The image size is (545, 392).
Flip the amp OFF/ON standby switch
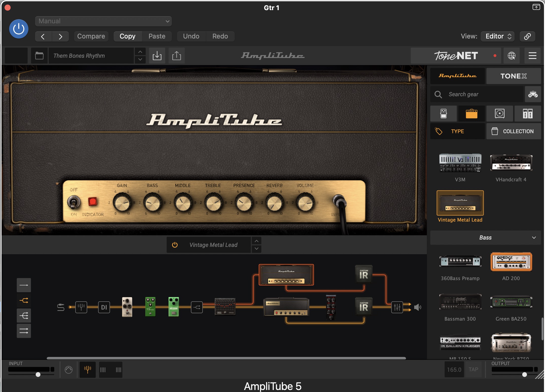point(74,202)
